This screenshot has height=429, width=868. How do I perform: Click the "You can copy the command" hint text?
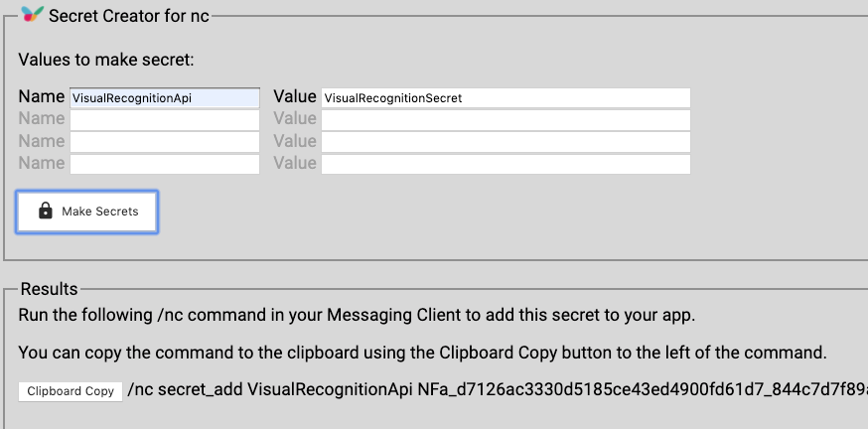click(422, 353)
